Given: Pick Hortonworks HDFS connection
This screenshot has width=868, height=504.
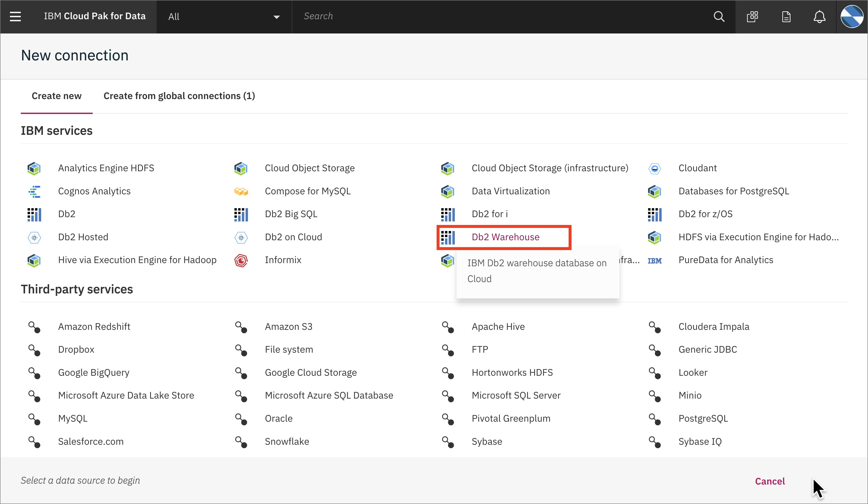Looking at the screenshot, I should tap(512, 372).
